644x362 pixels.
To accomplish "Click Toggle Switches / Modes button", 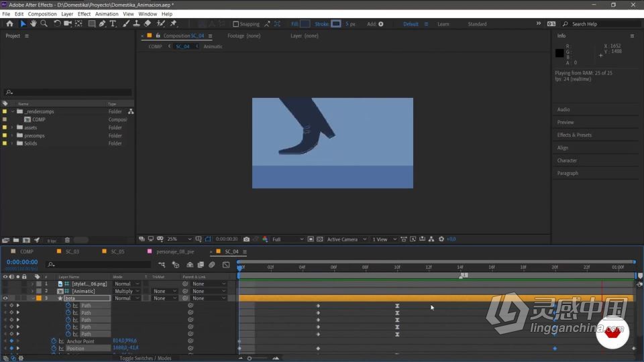I will [146, 358].
